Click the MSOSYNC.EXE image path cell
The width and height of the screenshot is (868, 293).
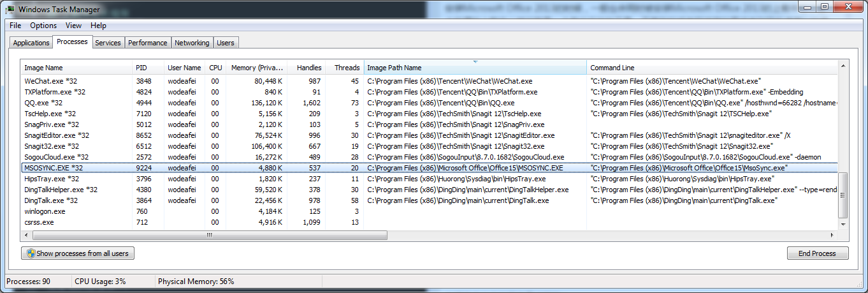(x=465, y=168)
